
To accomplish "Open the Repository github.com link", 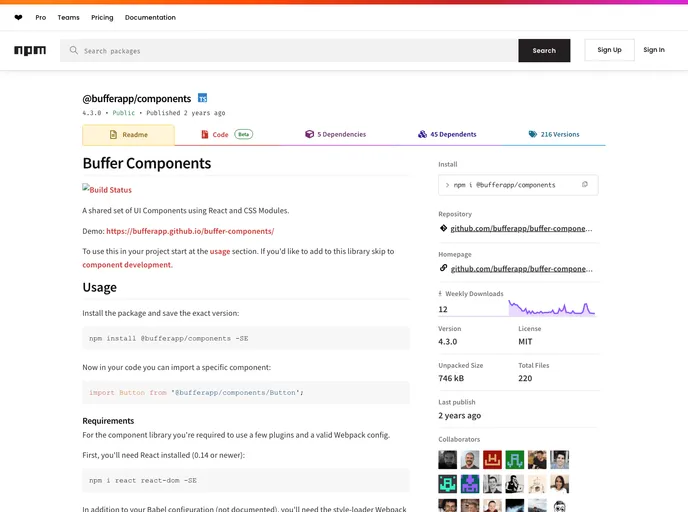I will pos(521,229).
